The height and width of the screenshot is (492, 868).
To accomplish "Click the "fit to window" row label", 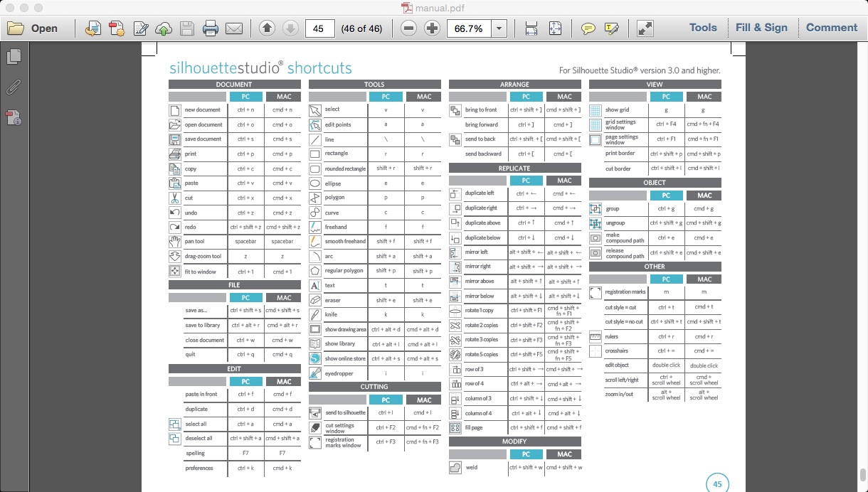I will click(201, 272).
